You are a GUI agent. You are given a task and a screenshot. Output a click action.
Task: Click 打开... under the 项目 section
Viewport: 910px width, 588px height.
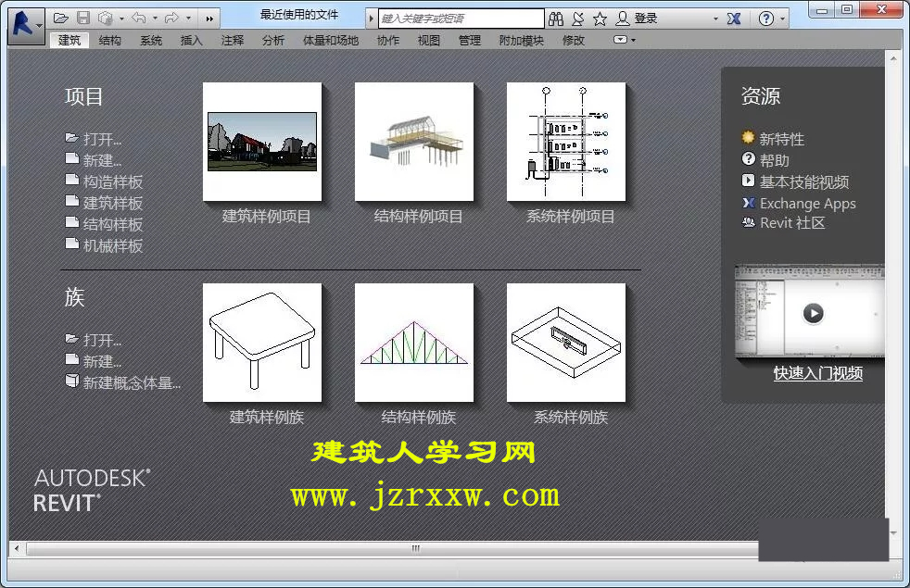tap(94, 139)
